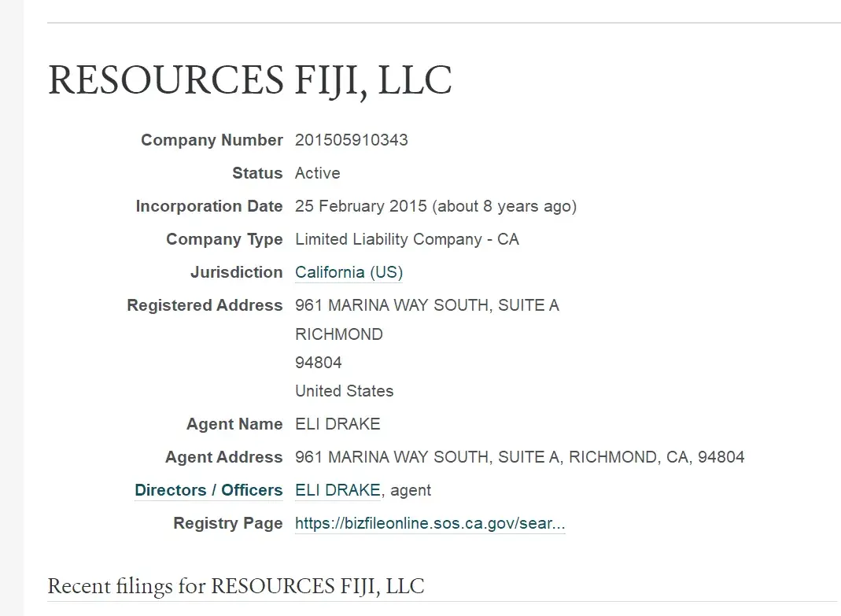Click the Incorporation Date field label
This screenshot has height=616, width=841.
pos(208,206)
